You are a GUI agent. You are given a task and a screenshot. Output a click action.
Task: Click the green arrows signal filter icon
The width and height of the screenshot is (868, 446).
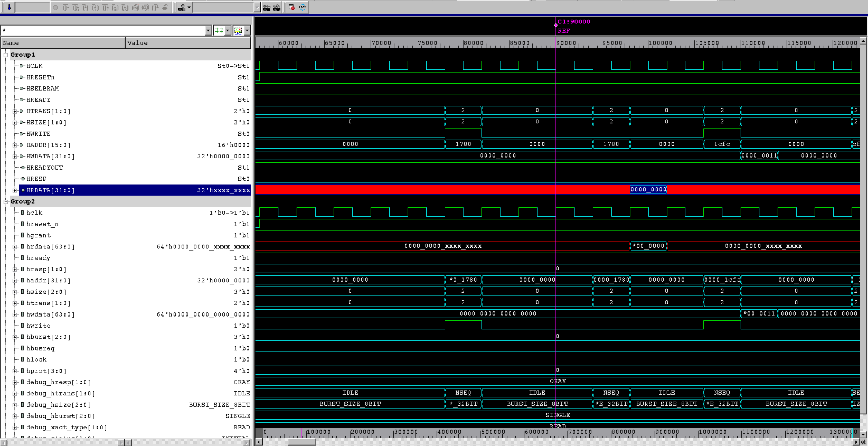[219, 30]
